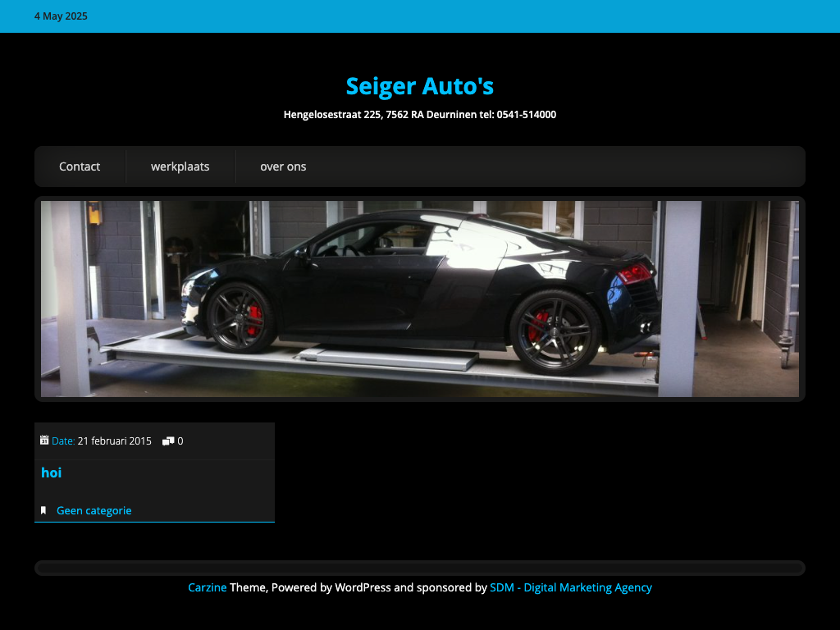This screenshot has width=840, height=630.
Task: Open the Geen categorie category link
Action: (x=94, y=511)
